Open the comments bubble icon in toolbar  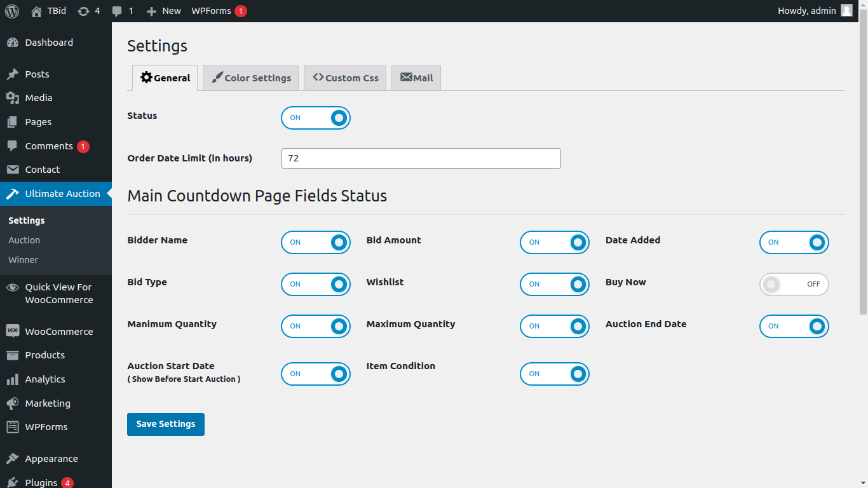(x=117, y=11)
